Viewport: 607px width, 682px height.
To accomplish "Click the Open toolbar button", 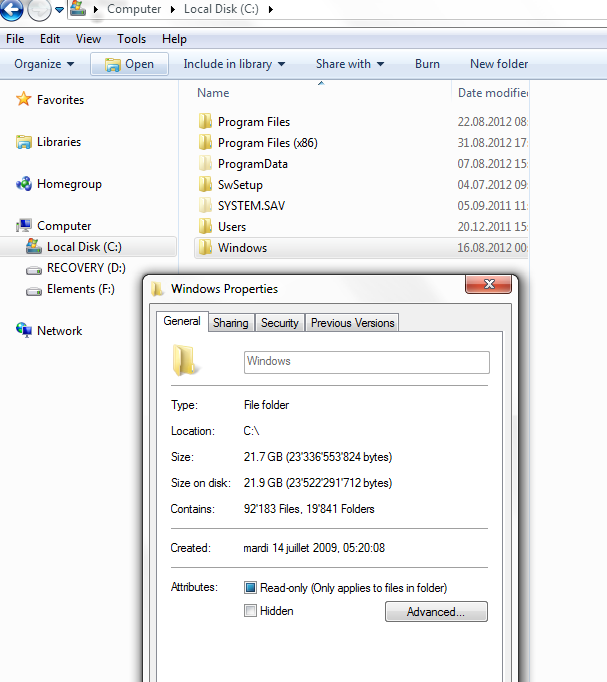I will pos(130,64).
